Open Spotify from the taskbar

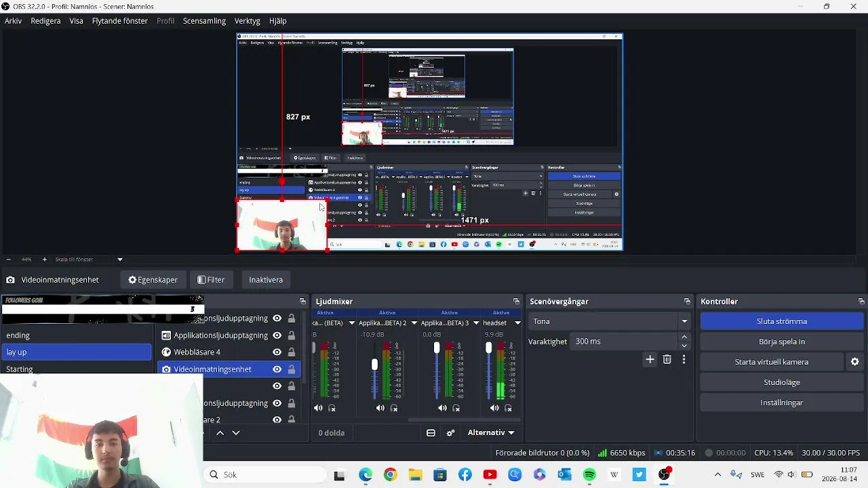coord(589,474)
